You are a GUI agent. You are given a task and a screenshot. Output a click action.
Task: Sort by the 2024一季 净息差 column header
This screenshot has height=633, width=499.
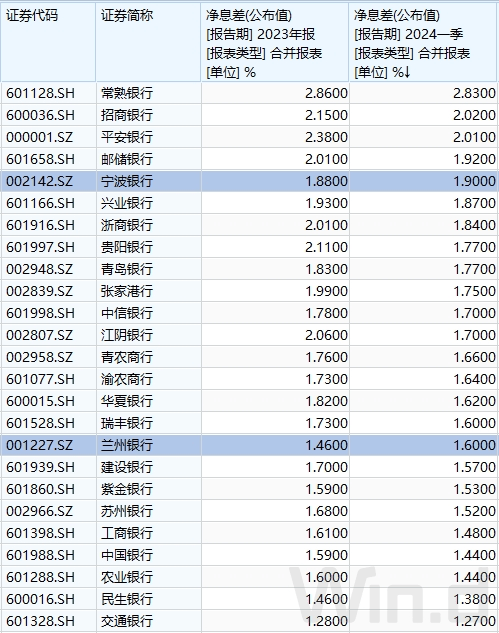point(423,42)
